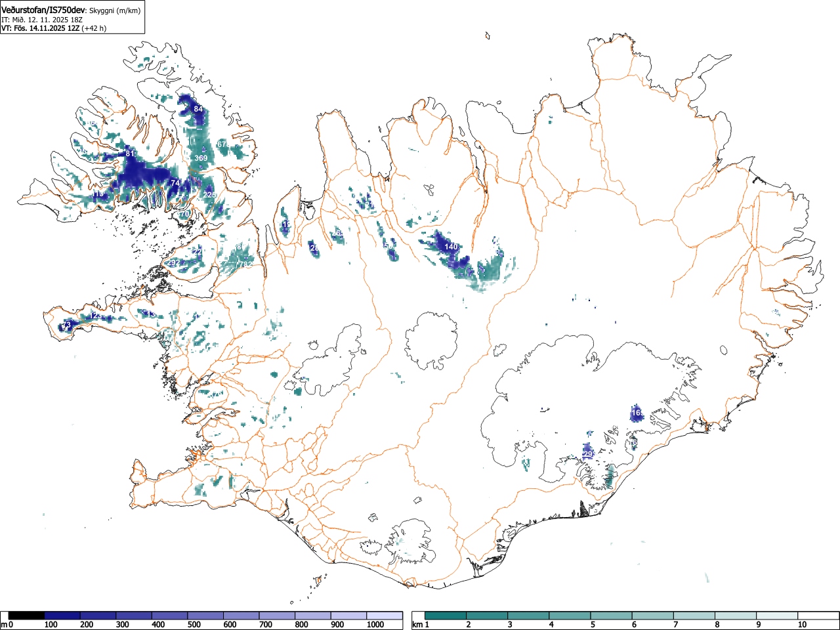Click the 400–500 m legend swatch
Image resolution: width=840 pixels, height=630 pixels.
click(x=170, y=616)
